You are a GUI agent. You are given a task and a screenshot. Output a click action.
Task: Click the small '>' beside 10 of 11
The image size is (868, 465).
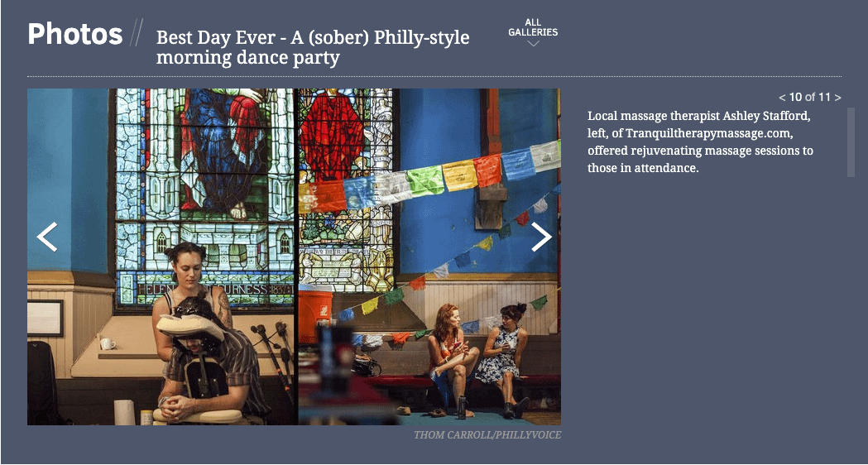tap(837, 98)
